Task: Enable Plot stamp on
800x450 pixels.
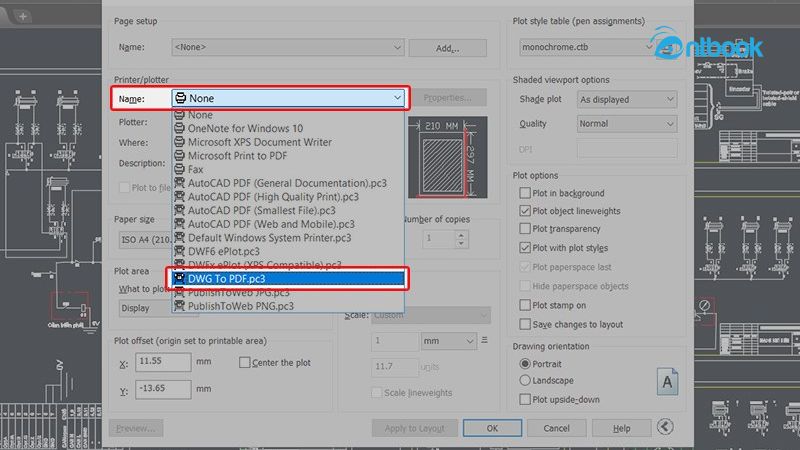Action: [x=524, y=305]
